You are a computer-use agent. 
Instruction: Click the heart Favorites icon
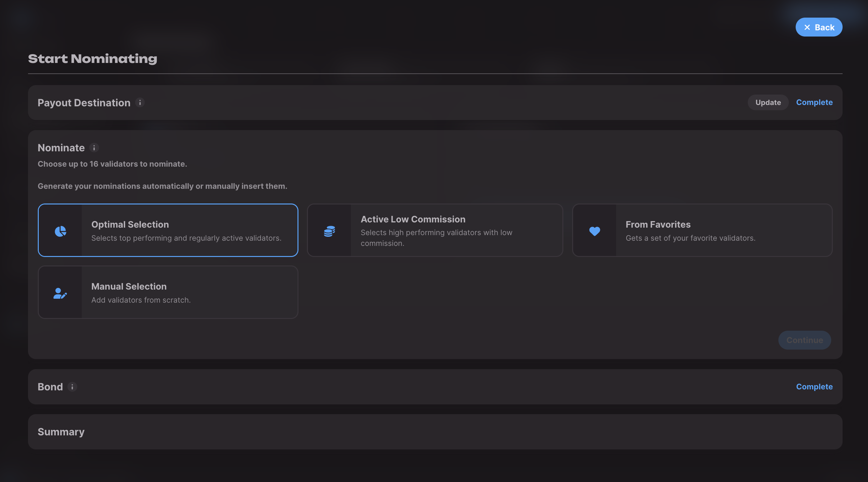(x=594, y=231)
